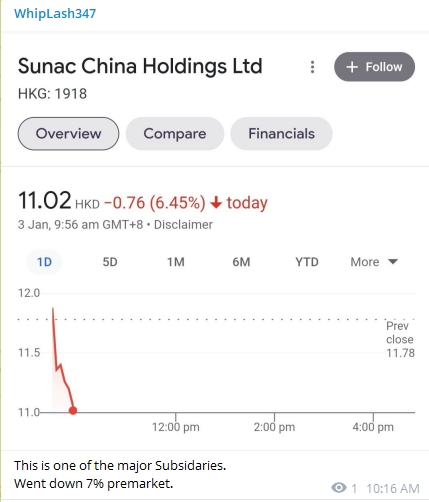Click the More dropdown arrow
Screen dimensions: 429x502
pyautogui.click(x=393, y=261)
